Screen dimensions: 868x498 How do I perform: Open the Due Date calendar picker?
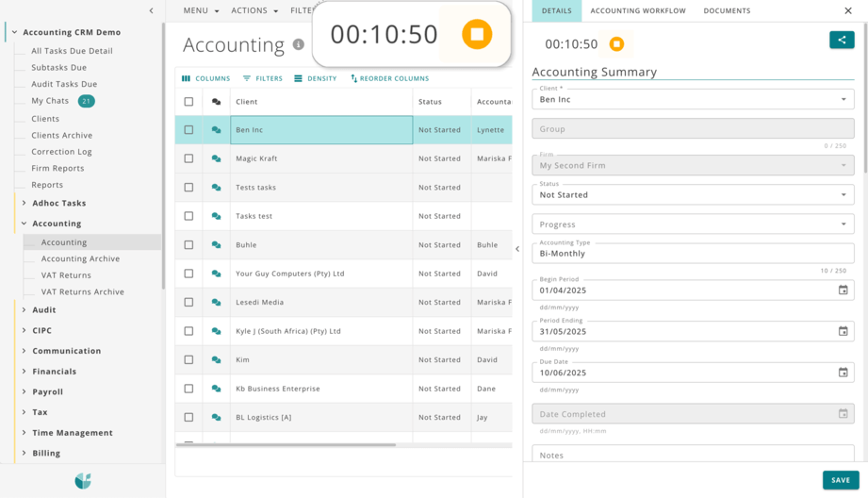pyautogui.click(x=843, y=373)
